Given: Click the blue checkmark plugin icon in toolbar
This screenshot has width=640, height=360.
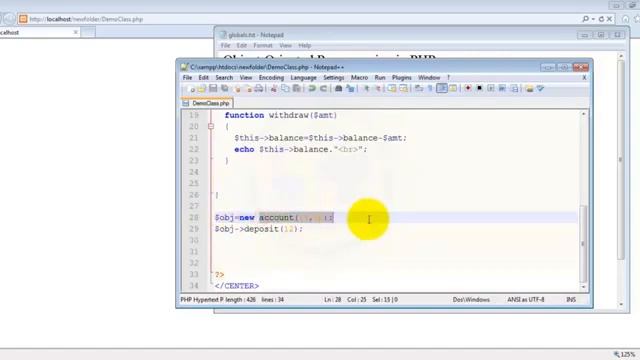Looking at the screenshot, I should (540, 89).
